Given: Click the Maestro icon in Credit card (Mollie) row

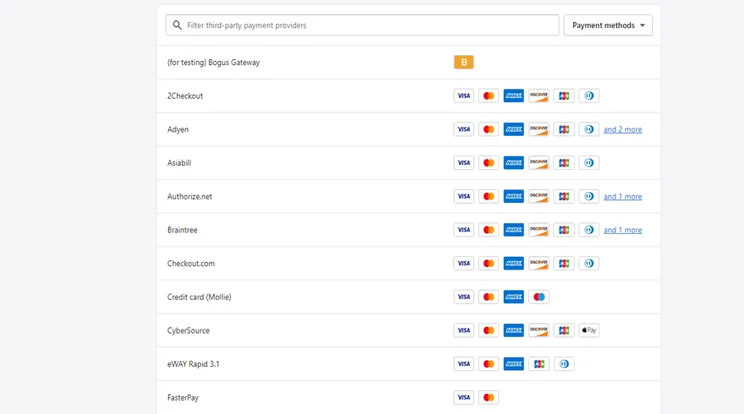Looking at the screenshot, I should (539, 297).
